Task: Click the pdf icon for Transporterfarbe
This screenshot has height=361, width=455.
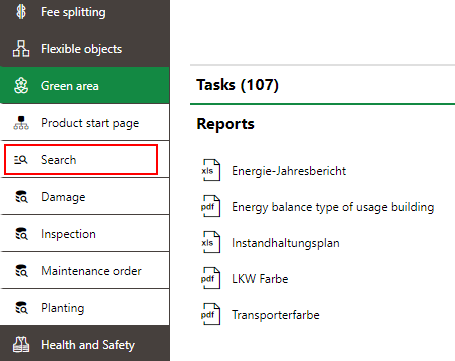Action: 211,314
